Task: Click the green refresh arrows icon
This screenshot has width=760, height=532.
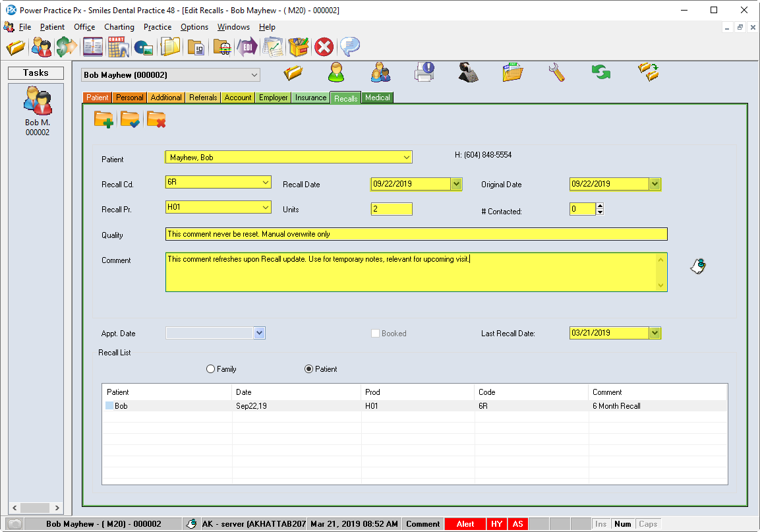Action: (x=600, y=72)
